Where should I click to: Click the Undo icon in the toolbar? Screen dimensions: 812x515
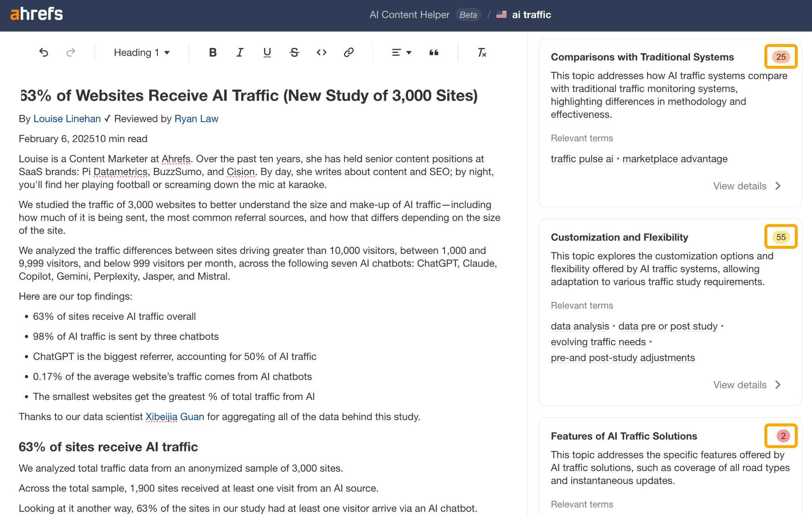point(44,52)
